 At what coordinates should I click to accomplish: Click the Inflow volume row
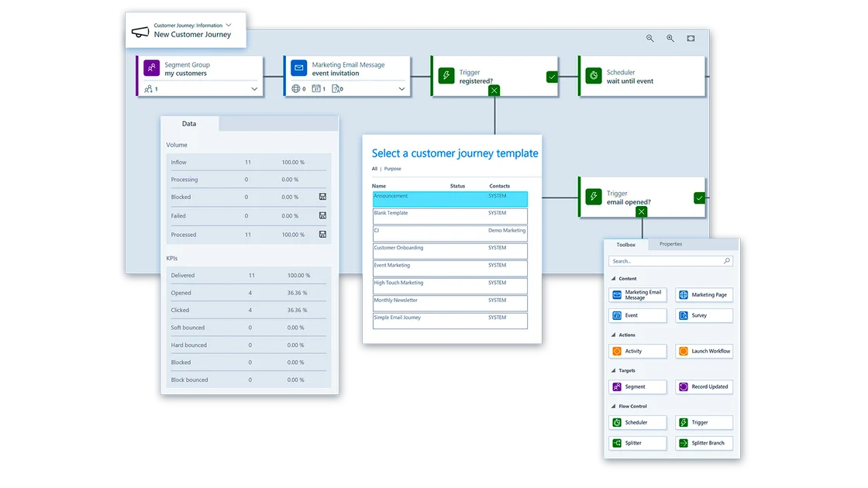249,162
